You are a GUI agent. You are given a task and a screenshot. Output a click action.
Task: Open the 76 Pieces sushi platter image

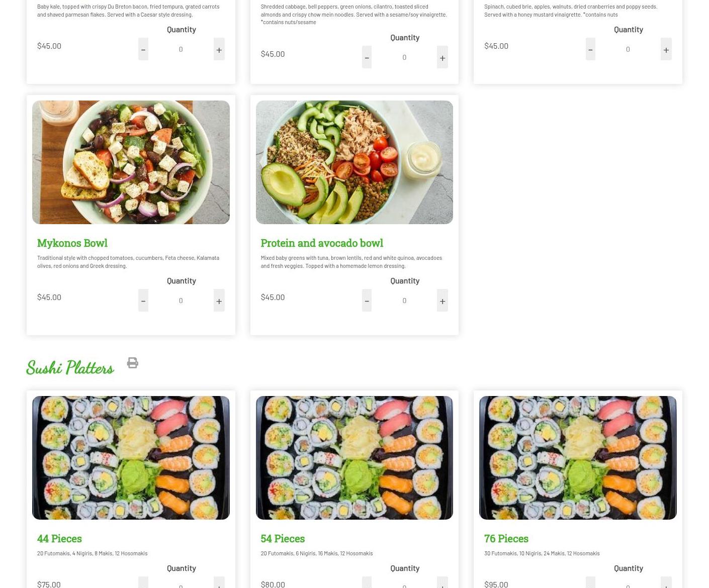click(x=578, y=458)
